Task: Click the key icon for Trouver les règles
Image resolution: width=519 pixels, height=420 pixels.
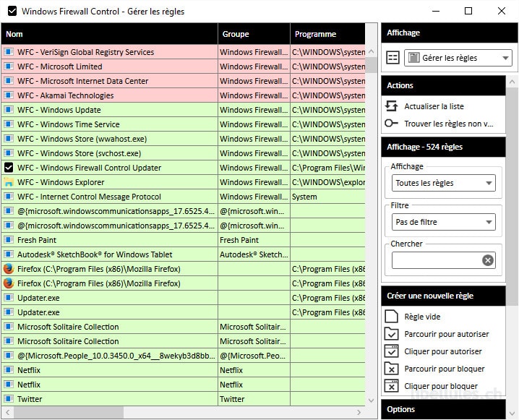Action: click(391, 124)
